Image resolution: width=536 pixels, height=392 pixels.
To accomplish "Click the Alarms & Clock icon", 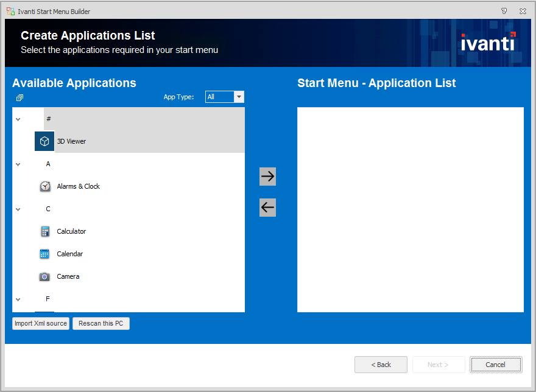I will (x=44, y=186).
